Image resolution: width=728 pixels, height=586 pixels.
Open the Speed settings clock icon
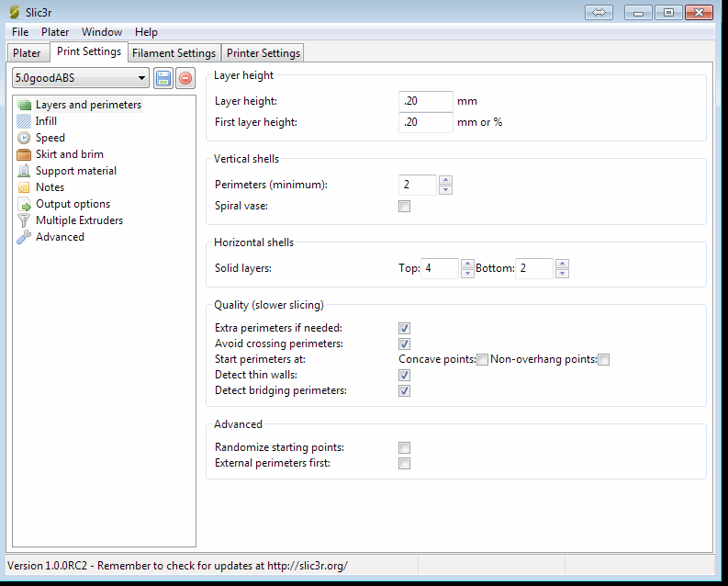click(24, 138)
